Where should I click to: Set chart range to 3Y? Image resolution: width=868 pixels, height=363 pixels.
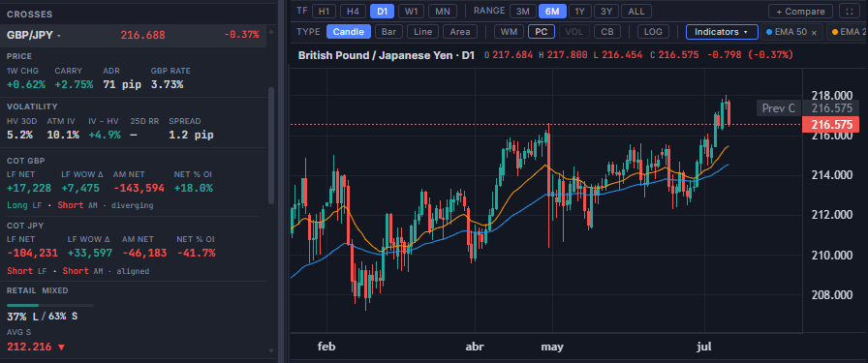tap(606, 11)
